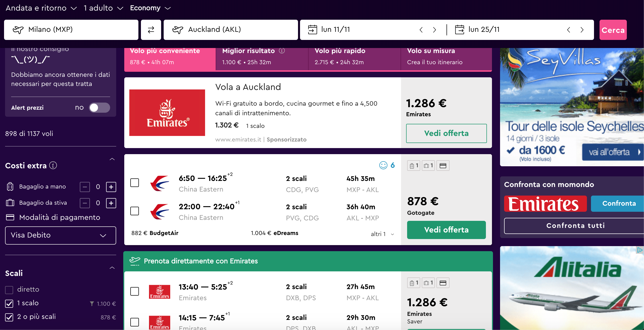
Task: Swap origin and destination airports
Action: tap(151, 30)
